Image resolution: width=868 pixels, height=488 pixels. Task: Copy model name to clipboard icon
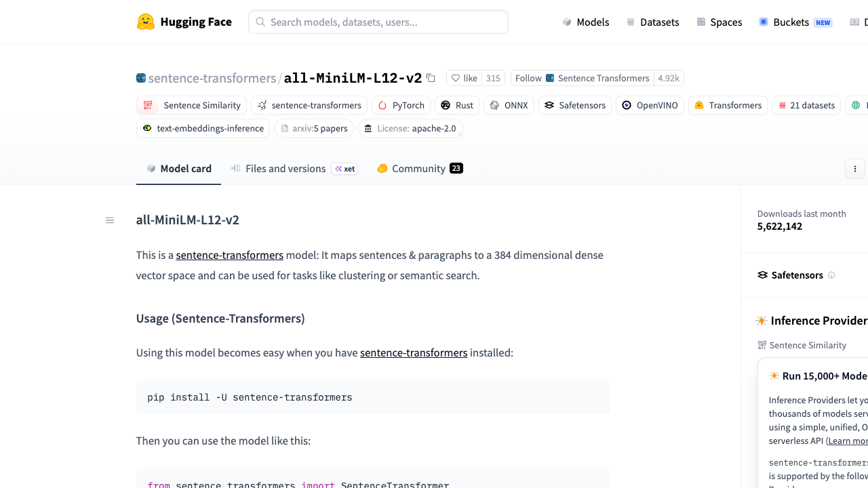(431, 78)
